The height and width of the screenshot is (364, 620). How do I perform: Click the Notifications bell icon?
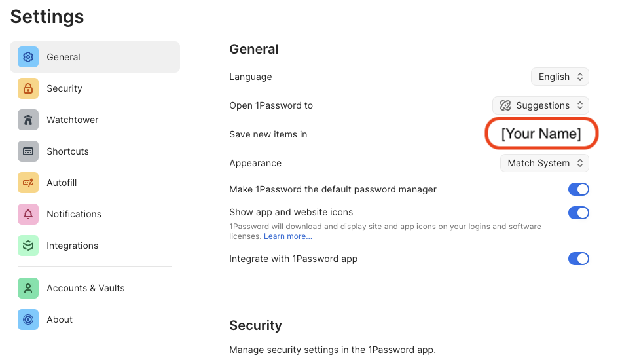click(28, 214)
